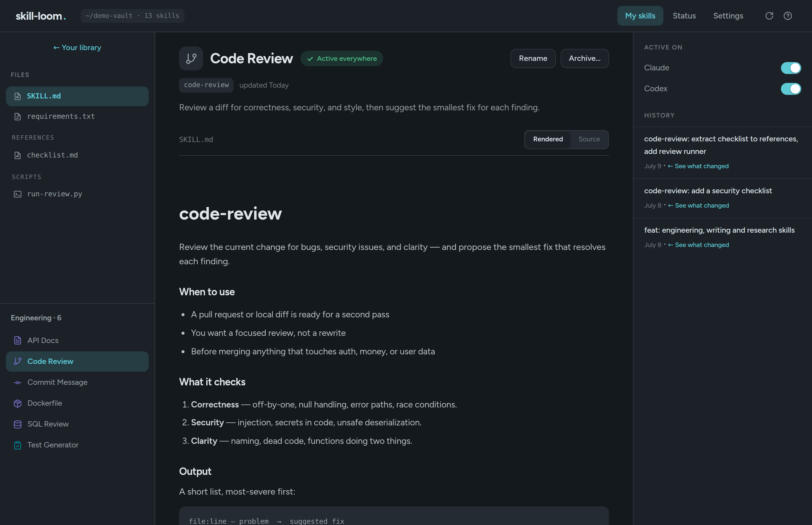The image size is (812, 525).
Task: Select Dockerfile skill
Action: click(x=77, y=403)
